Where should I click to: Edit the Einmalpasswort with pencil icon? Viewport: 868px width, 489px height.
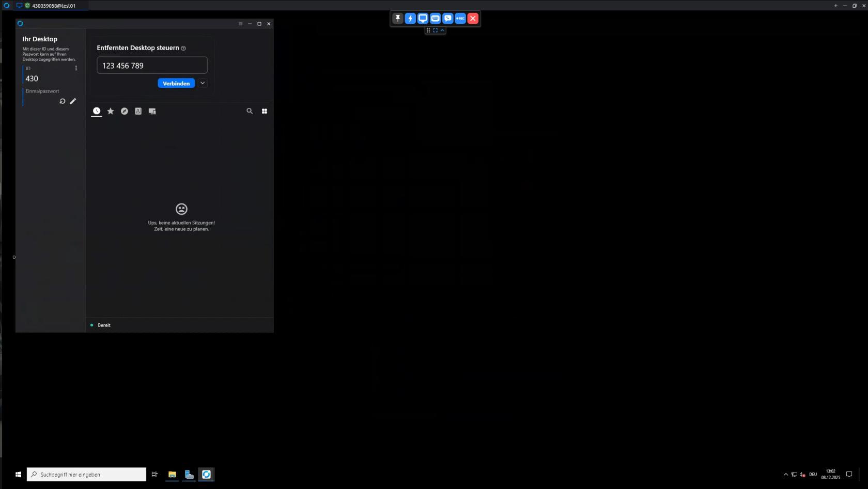[x=73, y=101]
